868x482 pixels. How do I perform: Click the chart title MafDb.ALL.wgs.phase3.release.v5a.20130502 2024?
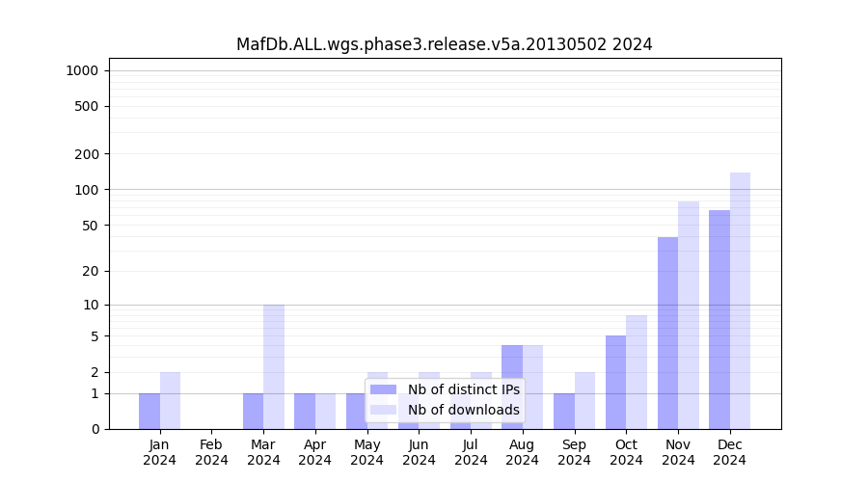444,44
